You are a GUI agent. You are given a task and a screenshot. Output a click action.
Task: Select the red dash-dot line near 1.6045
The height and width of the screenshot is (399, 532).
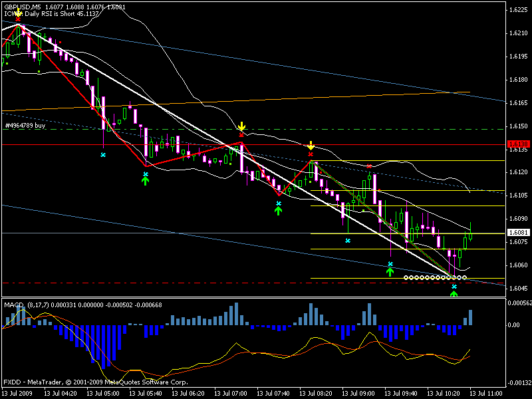click(x=254, y=283)
